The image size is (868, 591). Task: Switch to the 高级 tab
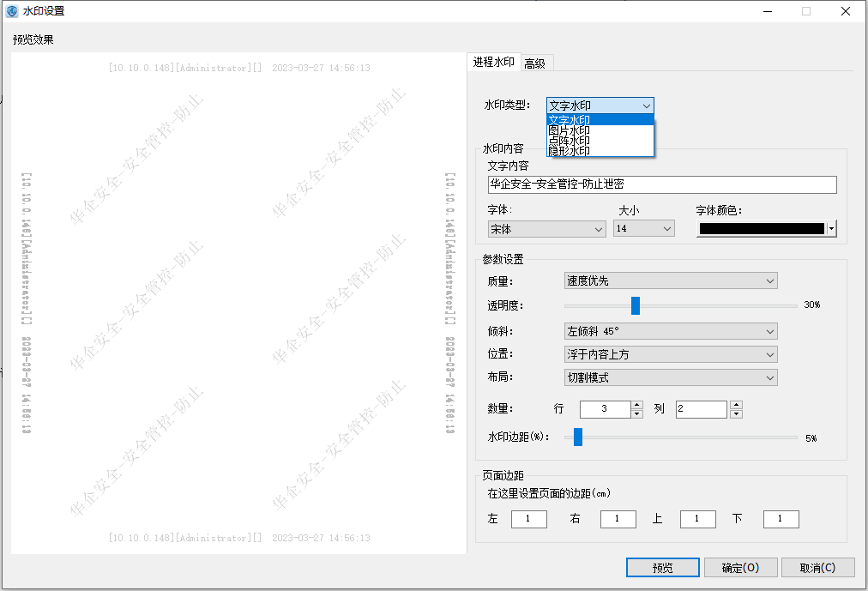pos(535,63)
